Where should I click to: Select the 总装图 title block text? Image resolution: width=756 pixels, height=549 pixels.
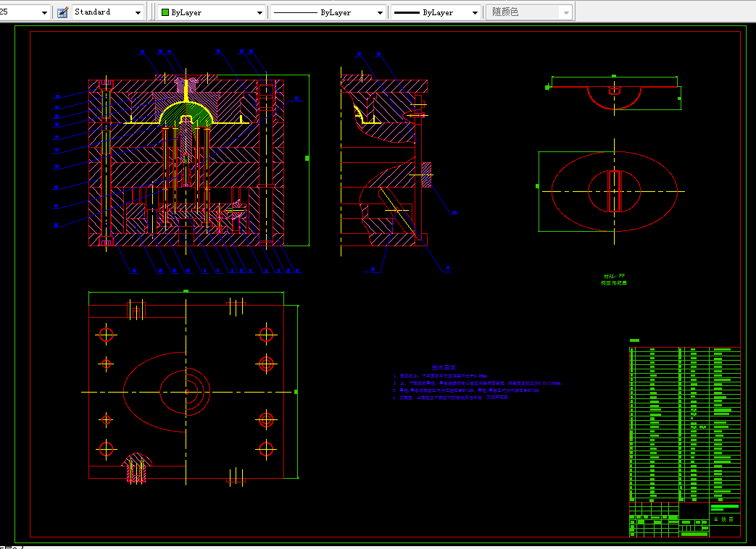[x=723, y=519]
